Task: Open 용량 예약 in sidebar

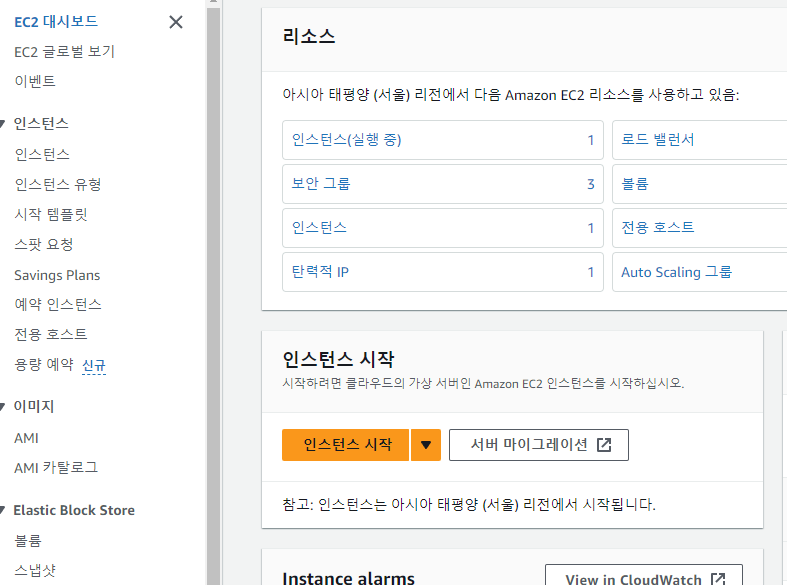Action: pyautogui.click(x=44, y=365)
